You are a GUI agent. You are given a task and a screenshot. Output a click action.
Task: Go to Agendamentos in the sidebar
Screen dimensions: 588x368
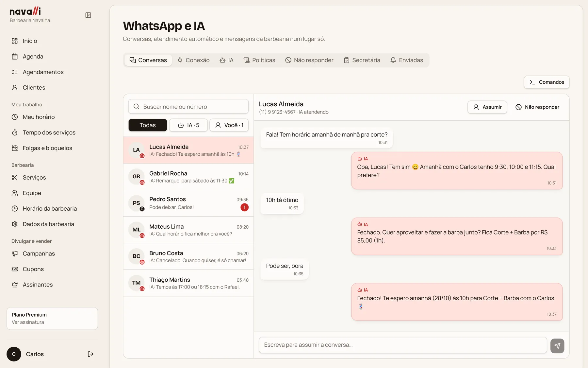pos(52,72)
